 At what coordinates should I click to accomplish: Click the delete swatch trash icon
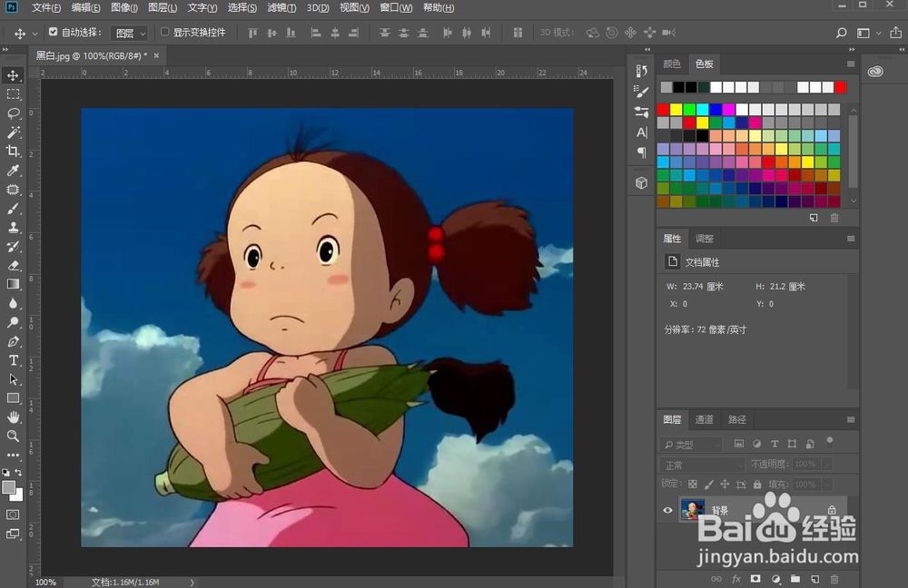point(834,218)
